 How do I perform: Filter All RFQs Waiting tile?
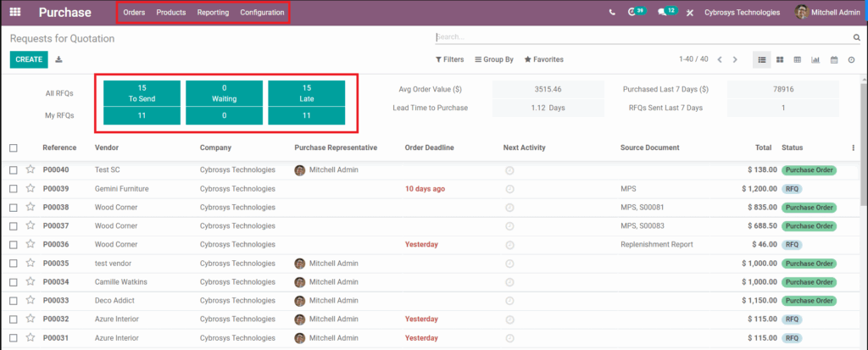point(224,93)
